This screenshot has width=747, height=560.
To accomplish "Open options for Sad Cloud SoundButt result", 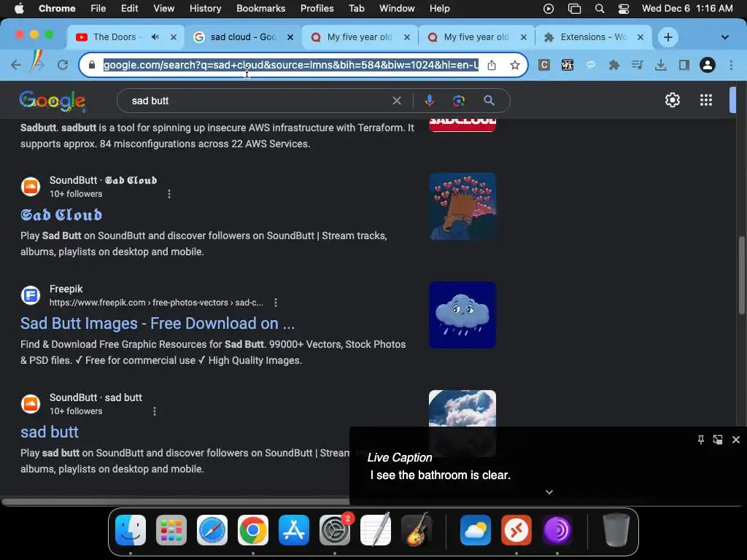I will point(169,194).
